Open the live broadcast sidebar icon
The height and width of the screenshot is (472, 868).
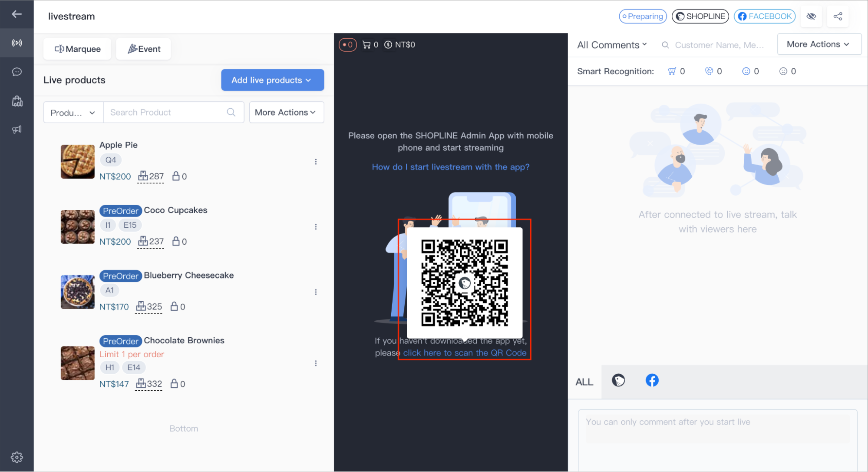coord(17,43)
